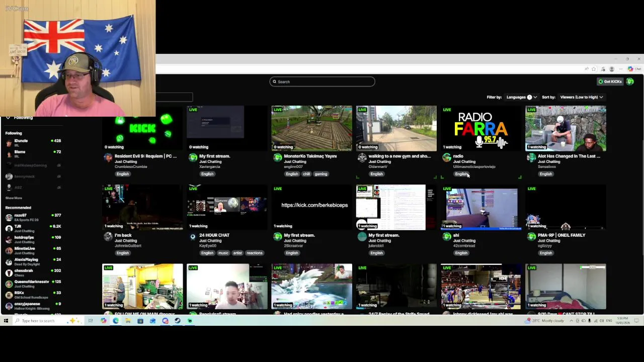This screenshot has height=362, width=644.
Task: Click offline HalfAsleepGaming in Following list
Action: point(33,165)
